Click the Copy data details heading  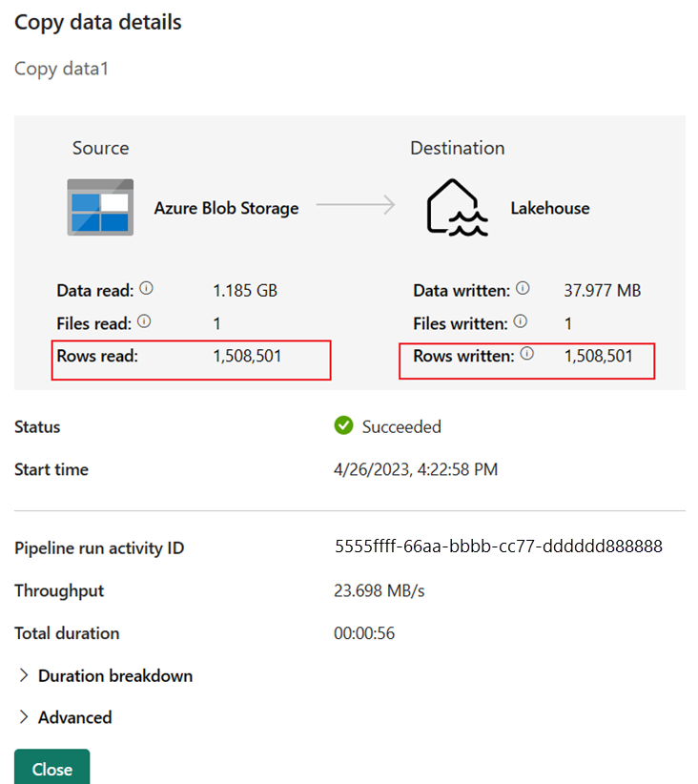[x=98, y=23]
